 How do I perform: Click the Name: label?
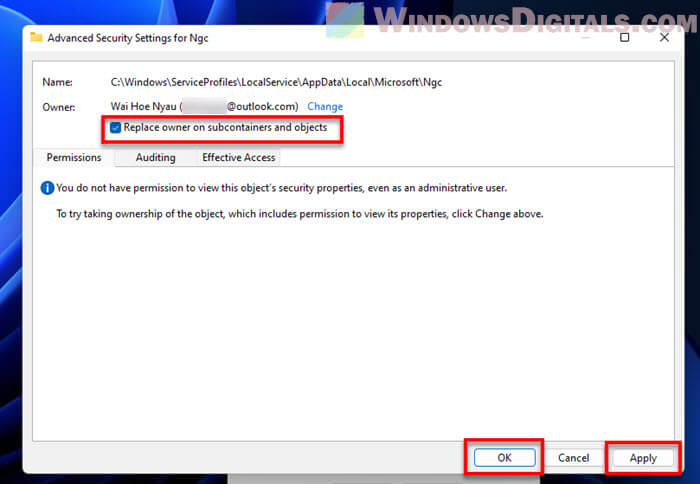tap(58, 82)
